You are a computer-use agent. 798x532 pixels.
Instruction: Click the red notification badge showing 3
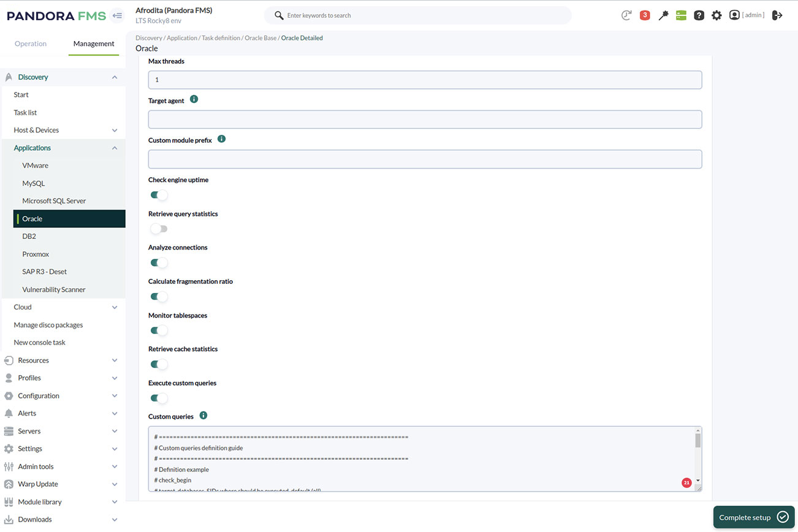[644, 15]
